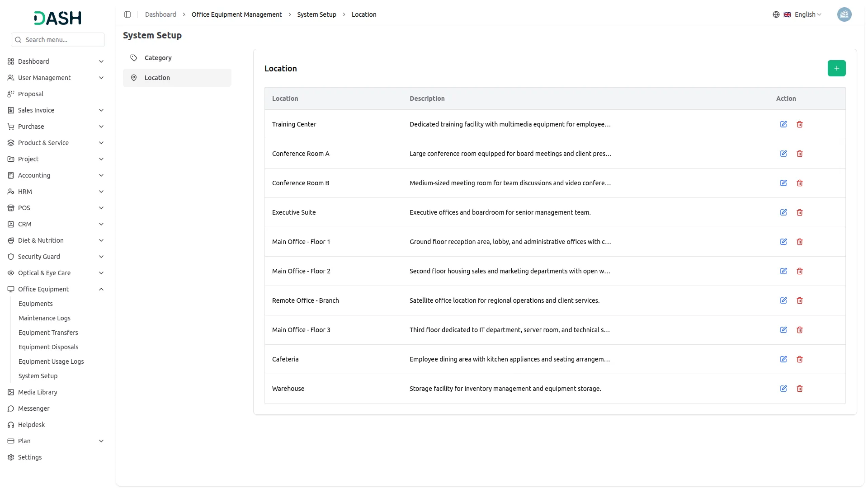This screenshot has height=488, width=868.
Task: Delete the Conference Room A location
Action: [800, 154]
